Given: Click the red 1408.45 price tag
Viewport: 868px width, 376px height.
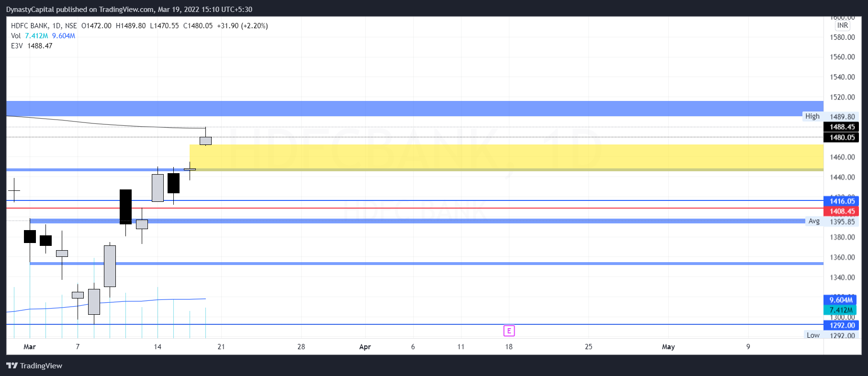Looking at the screenshot, I should point(841,211).
